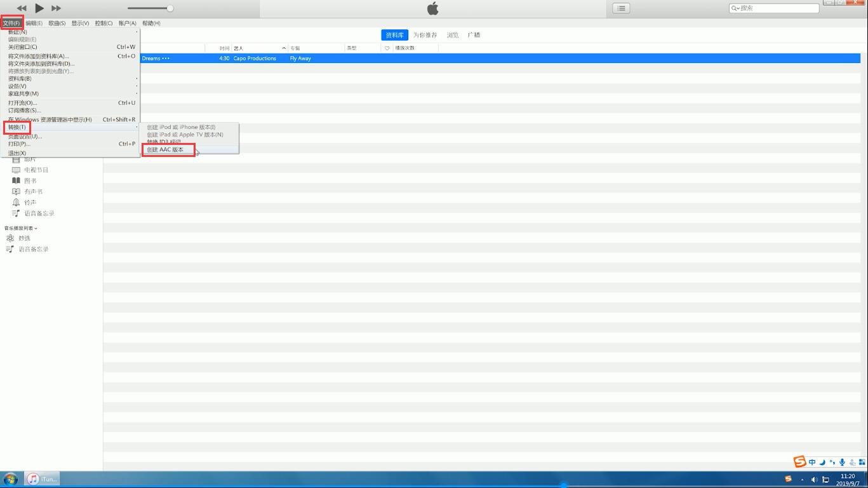Switch to the 为你推荐 tab

pyautogui.click(x=425, y=35)
